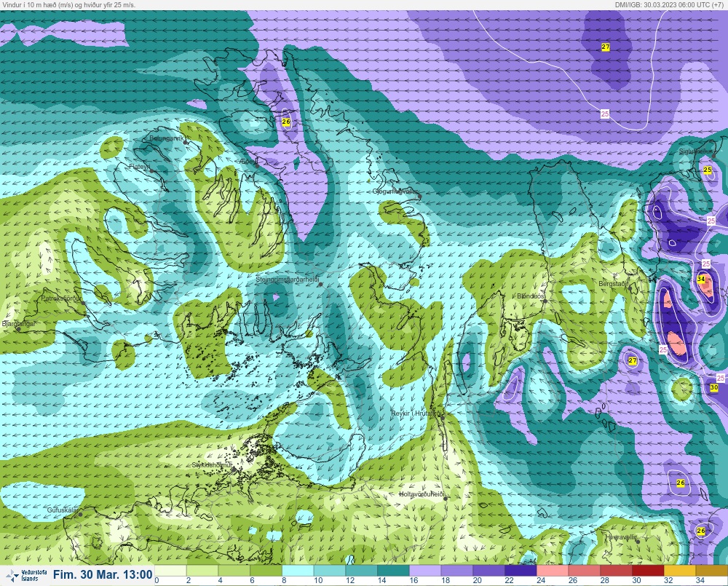Click the legend scale number 16
Screen dimensions: 728x586
point(414,580)
